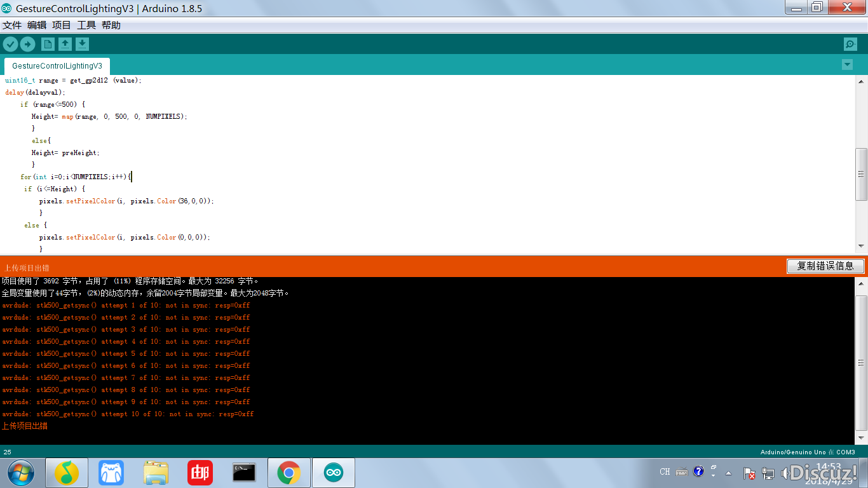Click the 'if (range<=500) {' line
The height and width of the screenshot is (488, 868).
pos(53,104)
